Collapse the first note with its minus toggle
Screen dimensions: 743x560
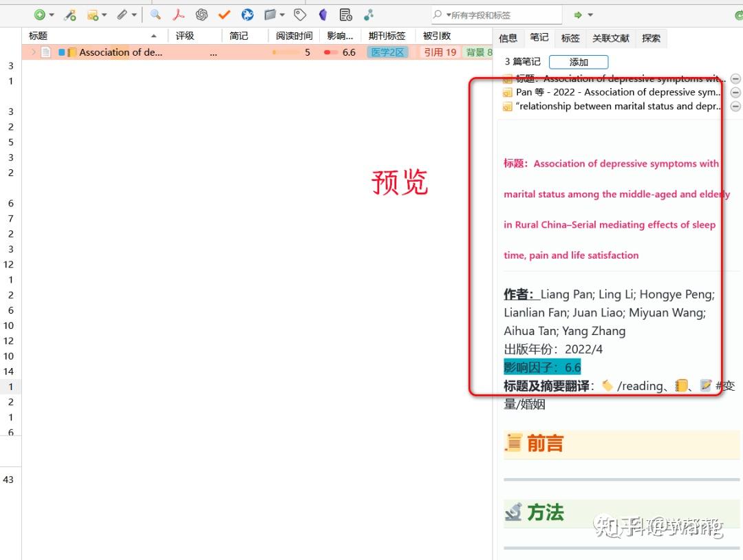pyautogui.click(x=735, y=78)
